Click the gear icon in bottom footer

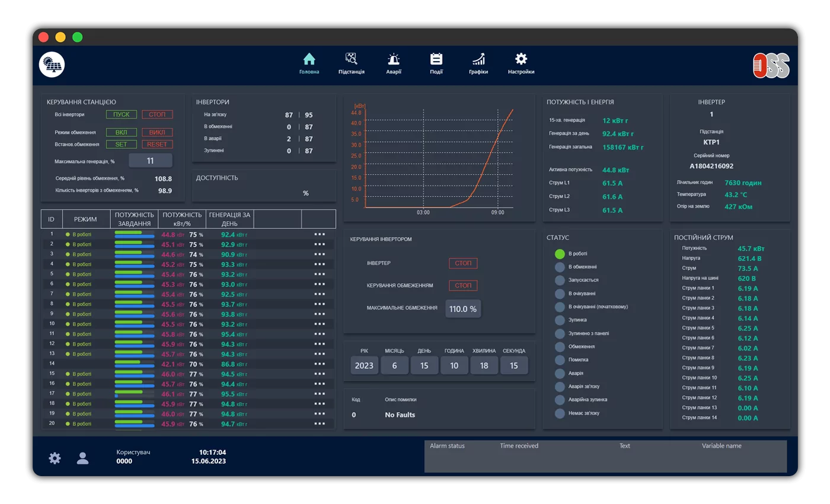tap(55, 458)
